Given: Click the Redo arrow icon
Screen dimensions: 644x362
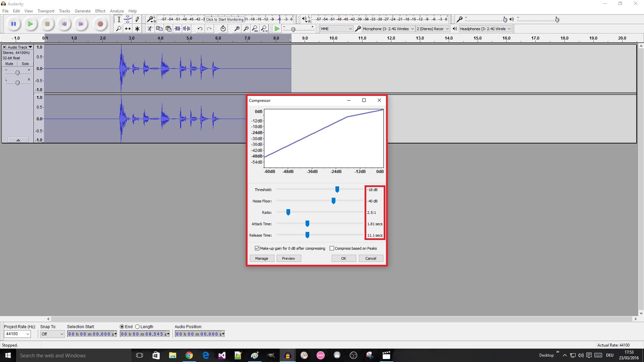Looking at the screenshot, I should coord(209,29).
